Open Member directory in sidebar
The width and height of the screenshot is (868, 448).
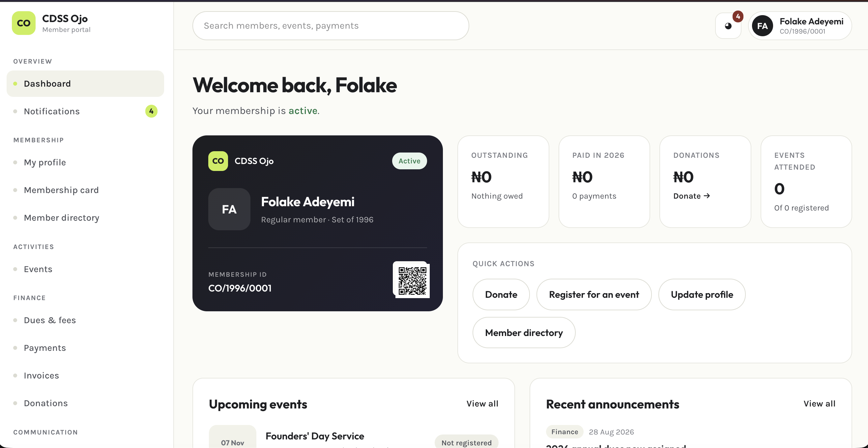[85, 218]
